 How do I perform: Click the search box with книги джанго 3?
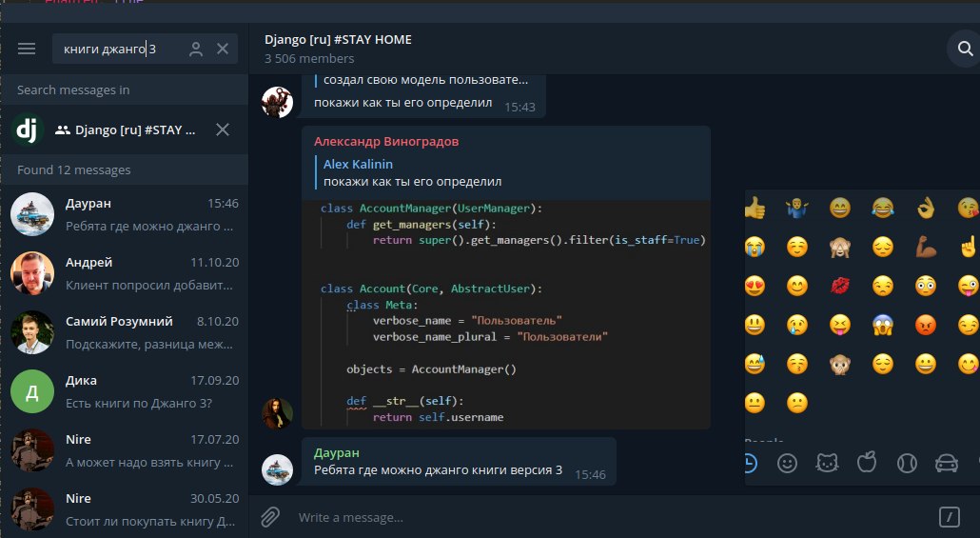[x=145, y=49]
